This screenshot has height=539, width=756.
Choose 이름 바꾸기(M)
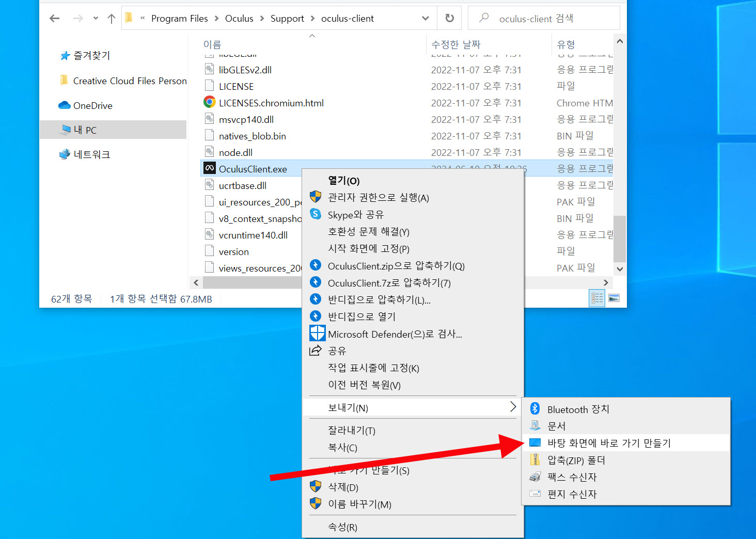413,504
